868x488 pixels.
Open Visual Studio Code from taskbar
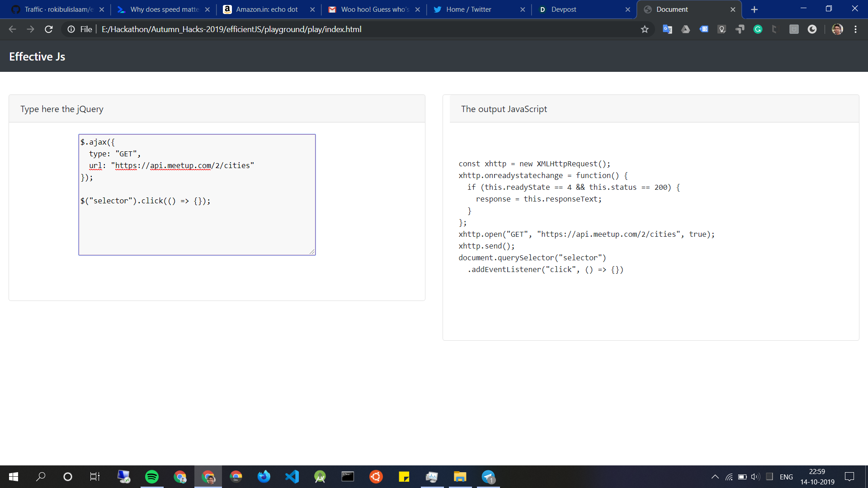pos(292,477)
